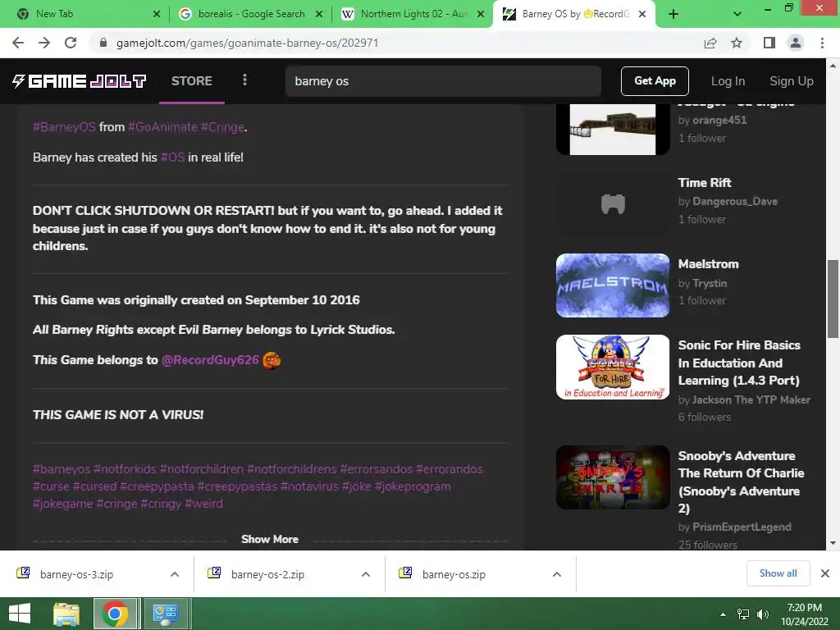Open the browser side panel icon
The height and width of the screenshot is (630, 840).
769,43
